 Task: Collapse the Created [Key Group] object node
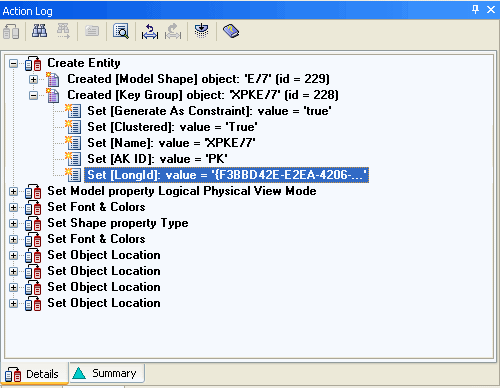pos(33,95)
